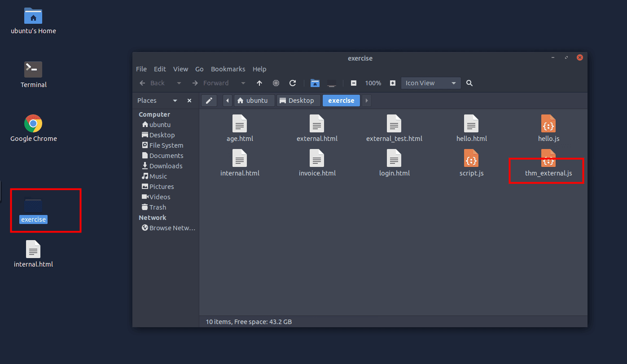The image size is (627, 364).
Task: Click the Google Chrome desktop icon
Action: click(x=33, y=128)
